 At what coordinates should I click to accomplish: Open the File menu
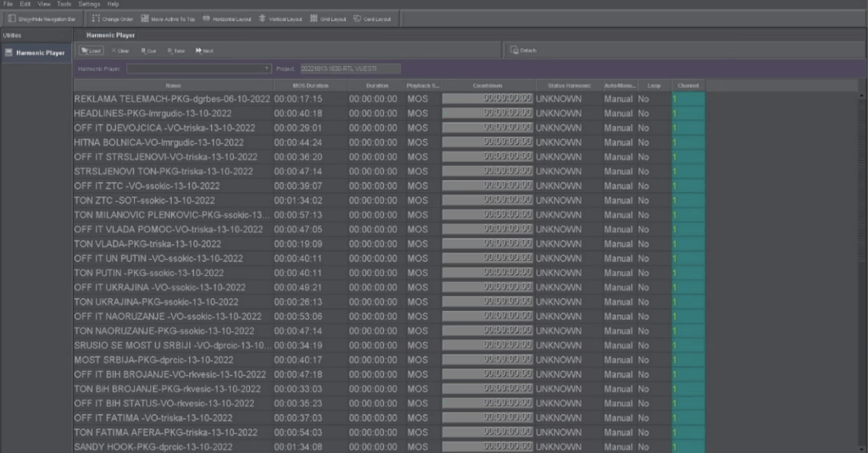pos(8,4)
